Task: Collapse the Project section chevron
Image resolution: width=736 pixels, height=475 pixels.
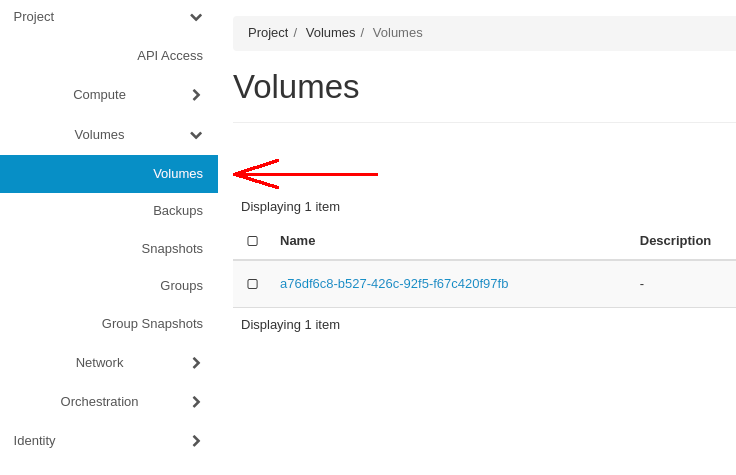Action: [x=196, y=17]
